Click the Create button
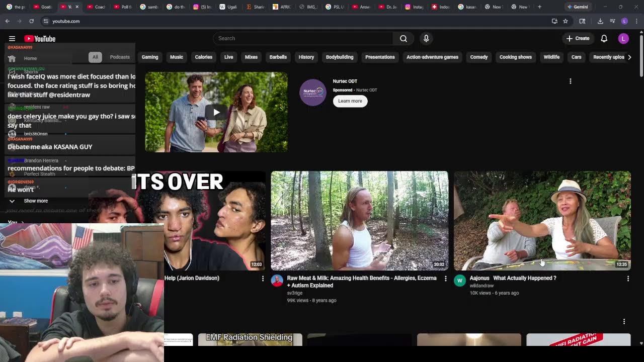The height and width of the screenshot is (362, 644). point(578,39)
